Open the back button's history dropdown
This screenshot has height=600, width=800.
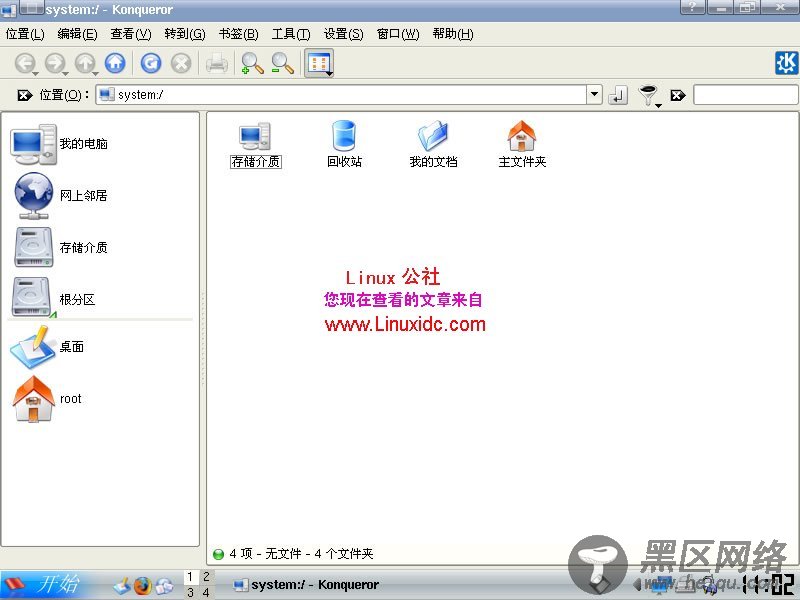[34, 74]
